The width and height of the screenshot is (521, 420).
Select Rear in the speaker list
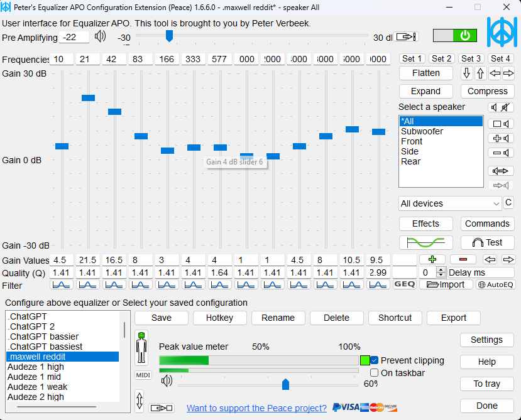[x=441, y=162]
